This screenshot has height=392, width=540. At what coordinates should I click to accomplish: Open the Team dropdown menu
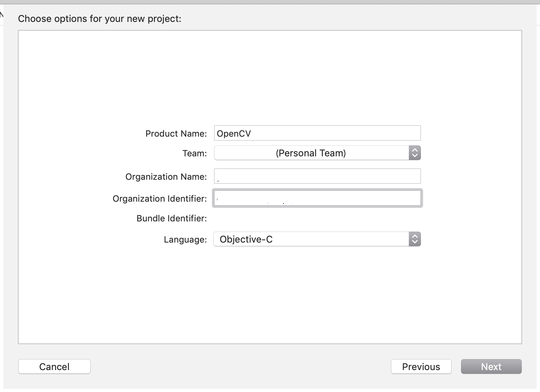311,153
